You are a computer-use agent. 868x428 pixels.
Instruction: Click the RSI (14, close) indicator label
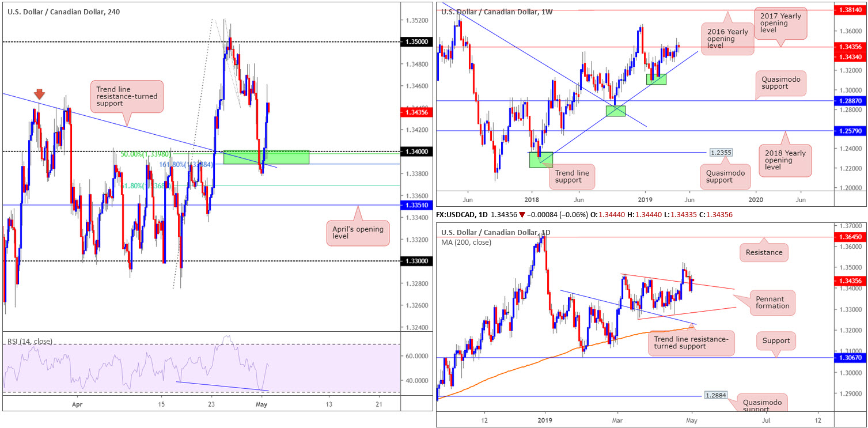[30, 342]
